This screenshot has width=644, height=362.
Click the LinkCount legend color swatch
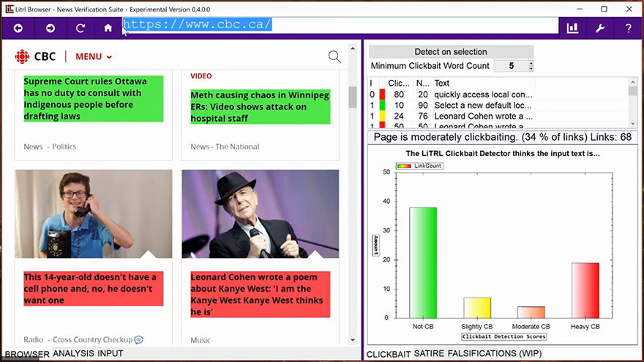(405, 166)
